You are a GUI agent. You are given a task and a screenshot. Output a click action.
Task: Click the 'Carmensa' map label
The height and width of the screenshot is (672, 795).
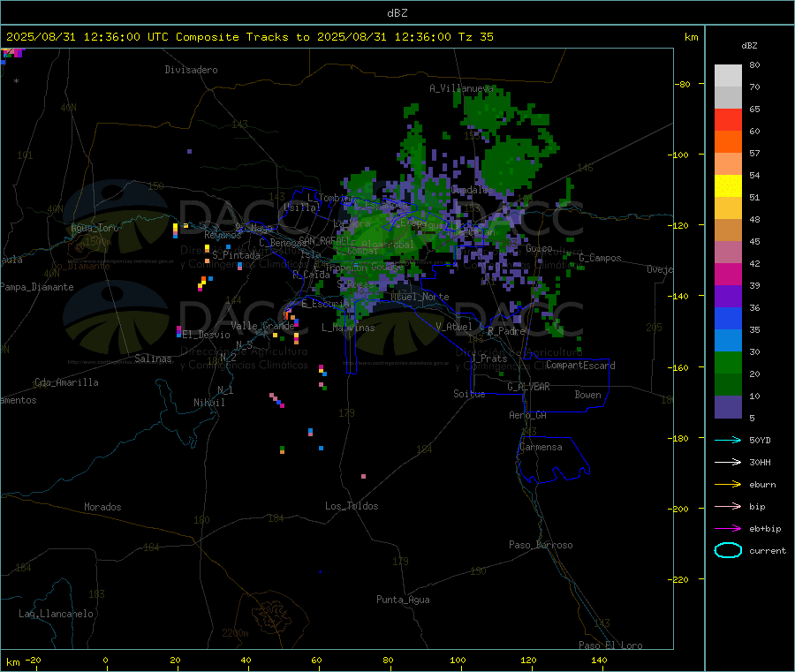541,447
